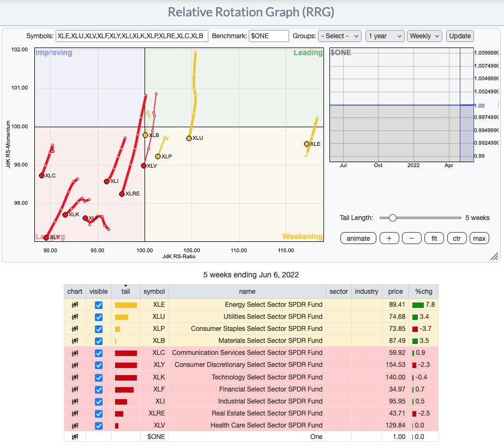This screenshot has height=445, width=504.
Task: Click the fit button
Action: click(x=434, y=239)
